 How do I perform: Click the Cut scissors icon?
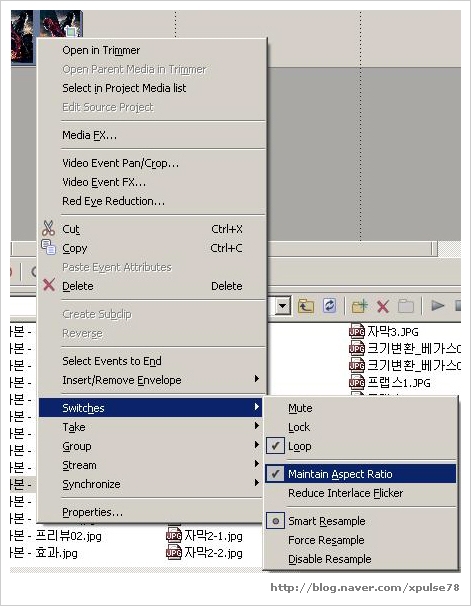[x=48, y=228]
